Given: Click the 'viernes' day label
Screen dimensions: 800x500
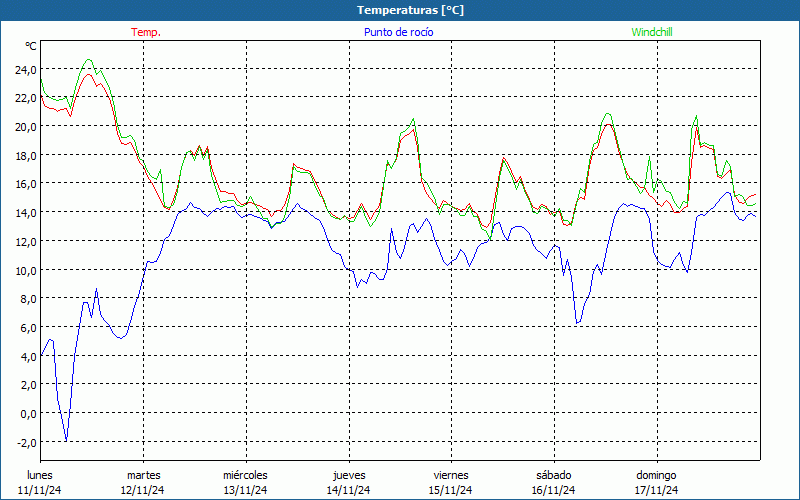Looking at the screenshot, I should coord(451,476).
